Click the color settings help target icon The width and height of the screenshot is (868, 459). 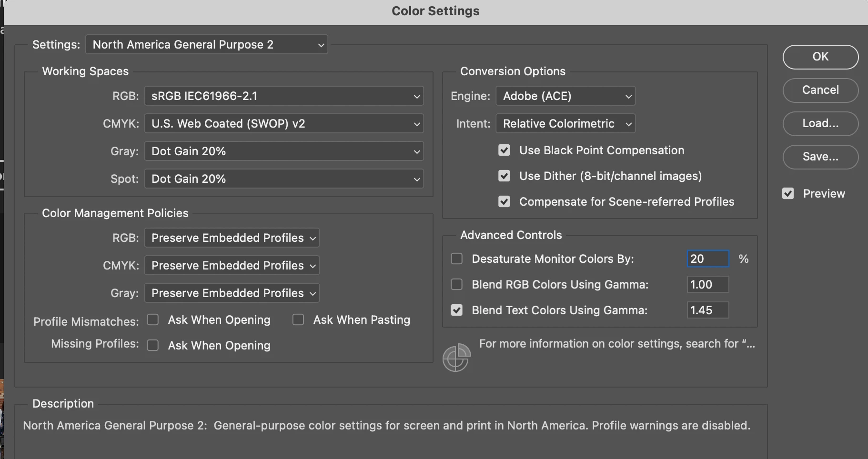(456, 358)
